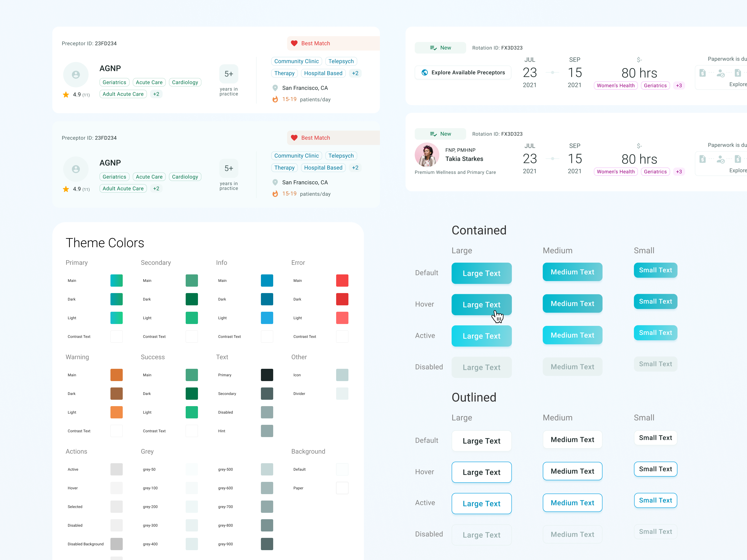Pick the Warning Main orange color swatch
The image size is (747, 560).
117,375
